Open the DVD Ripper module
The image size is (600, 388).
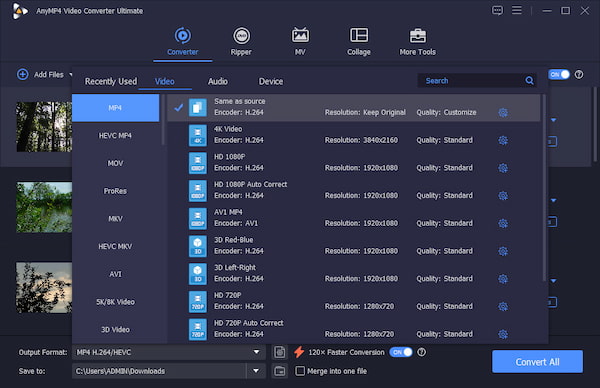pos(241,42)
